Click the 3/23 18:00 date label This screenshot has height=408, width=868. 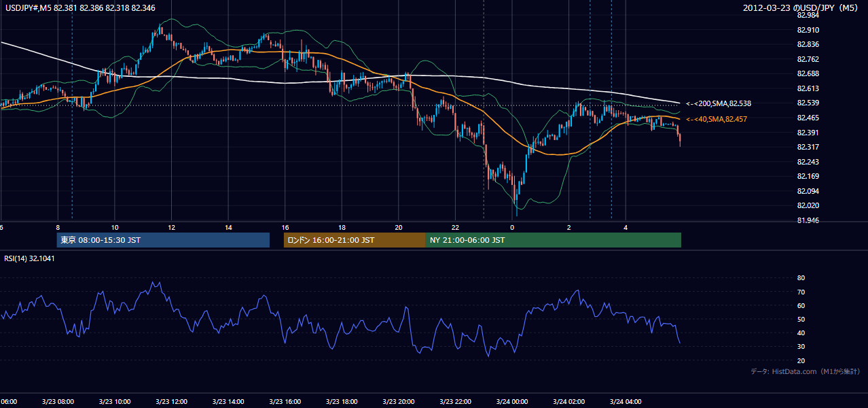tap(342, 402)
